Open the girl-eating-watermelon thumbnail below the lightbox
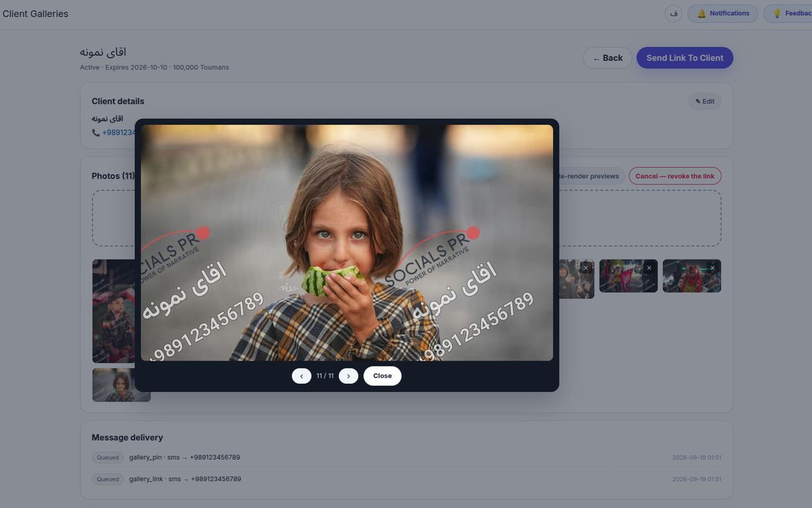The image size is (812, 508). [x=121, y=385]
